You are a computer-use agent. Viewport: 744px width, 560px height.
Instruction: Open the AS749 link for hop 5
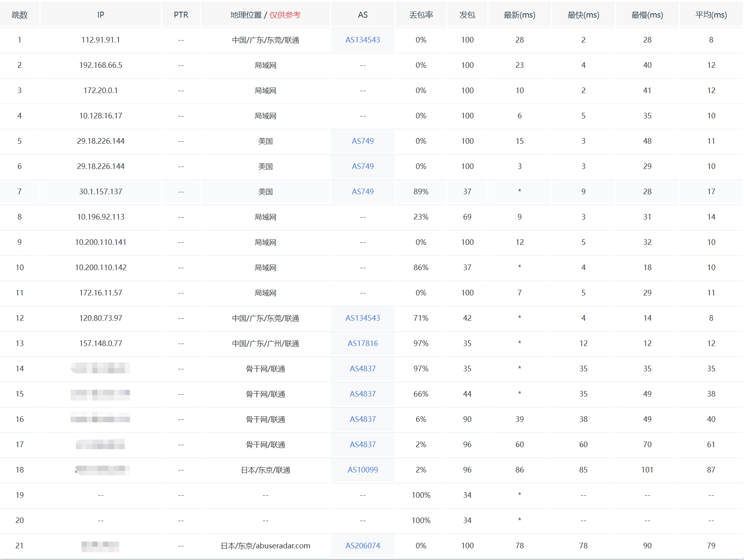pyautogui.click(x=363, y=141)
